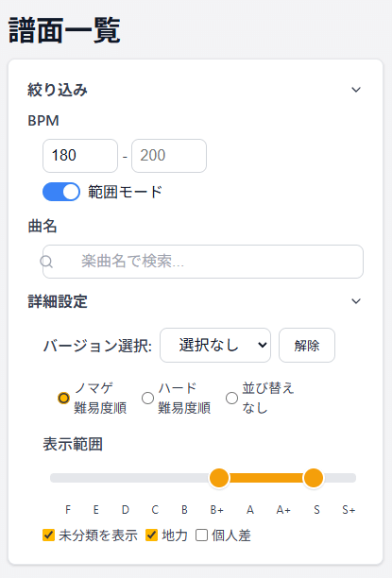This screenshot has width=392, height=578.
Task: Focus the 楽曲名で検索 search box
Action: pyautogui.click(x=203, y=262)
